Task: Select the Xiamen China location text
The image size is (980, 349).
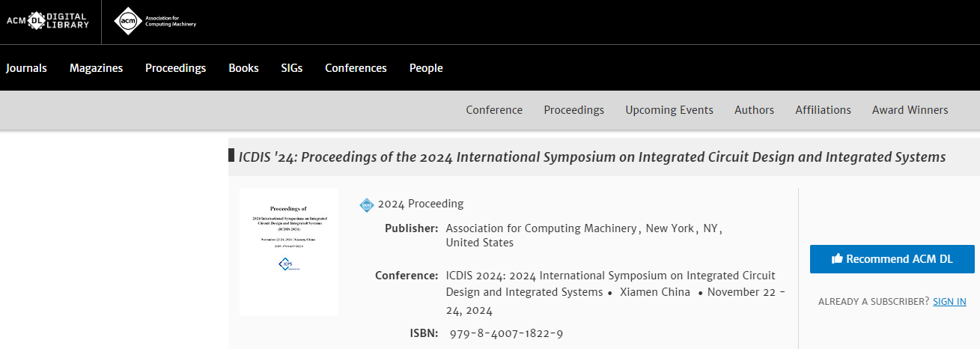Action: 655,292
